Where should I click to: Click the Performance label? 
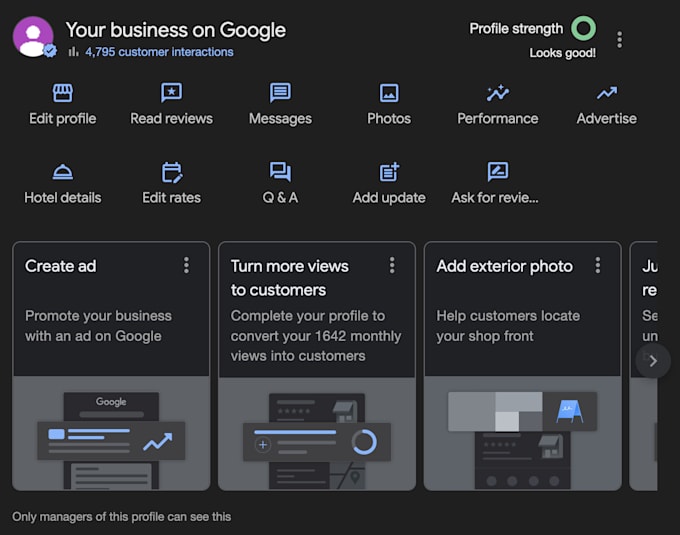[x=498, y=118]
